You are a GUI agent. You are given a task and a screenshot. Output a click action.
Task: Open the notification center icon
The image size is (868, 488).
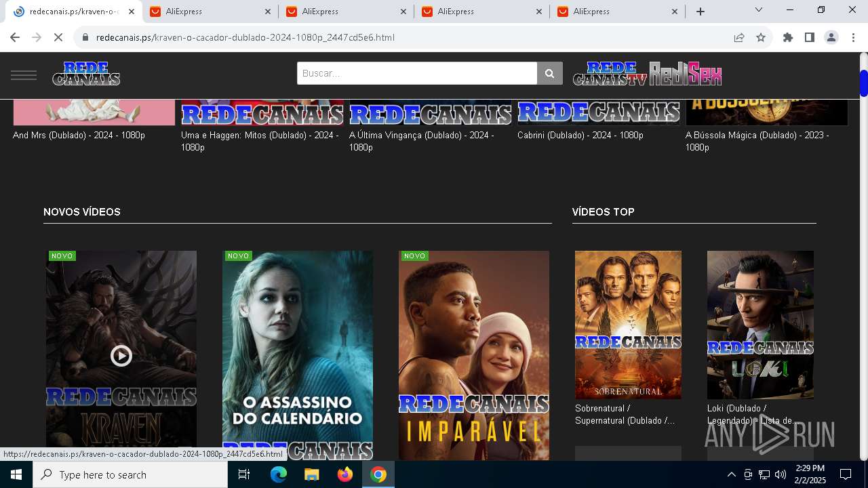click(846, 474)
